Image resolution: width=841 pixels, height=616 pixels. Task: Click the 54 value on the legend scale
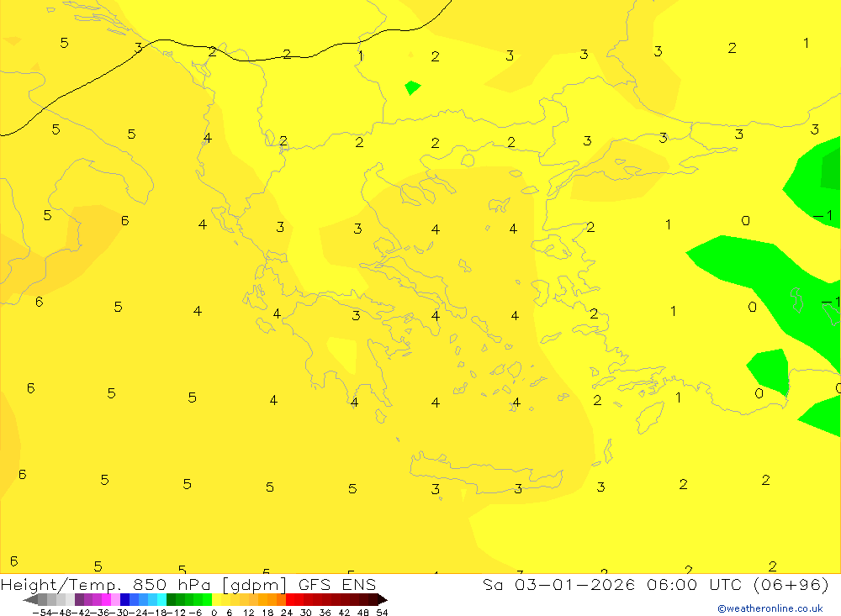(x=382, y=613)
